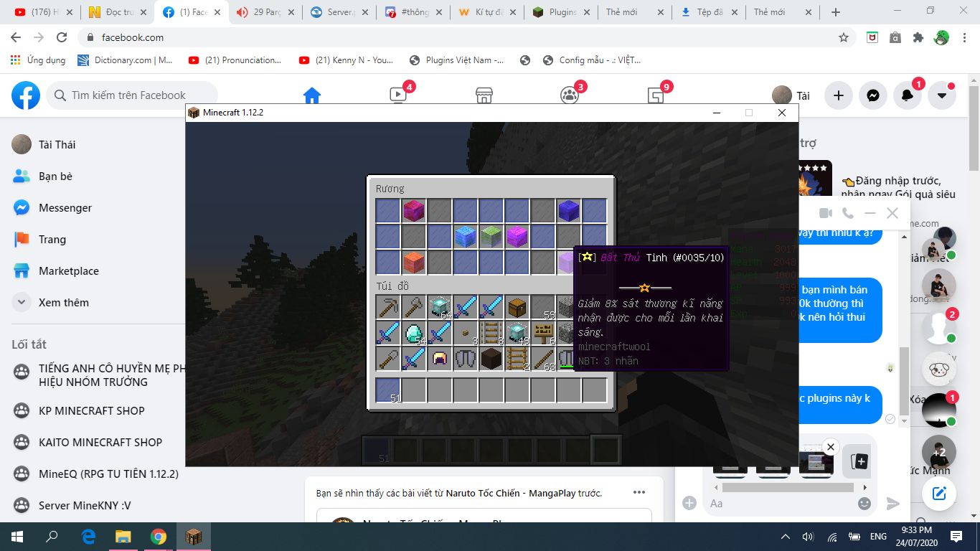This screenshot has width=980, height=551.
Task: Pick the helmet in the inventory
Action: point(440,359)
